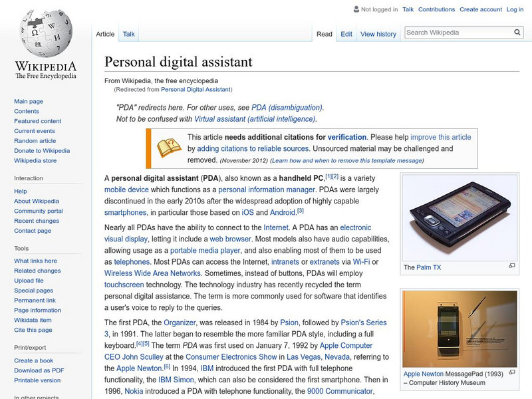Click the user icon beside Not logged in
The image size is (532, 399).
pyautogui.click(x=356, y=9)
